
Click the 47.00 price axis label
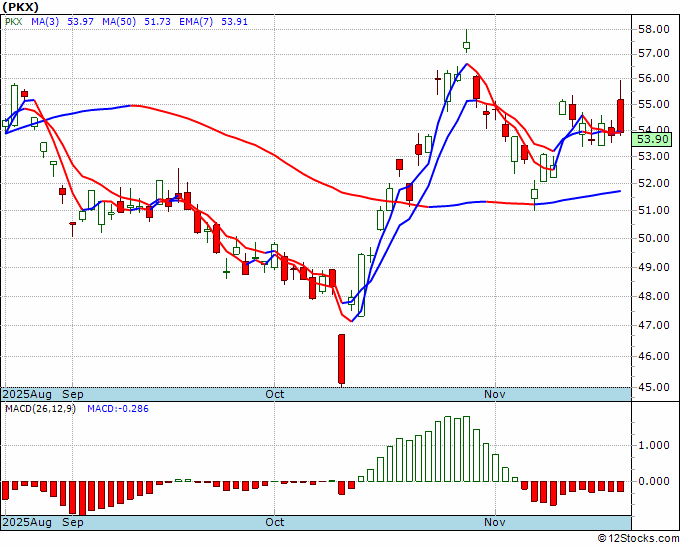[x=654, y=326]
